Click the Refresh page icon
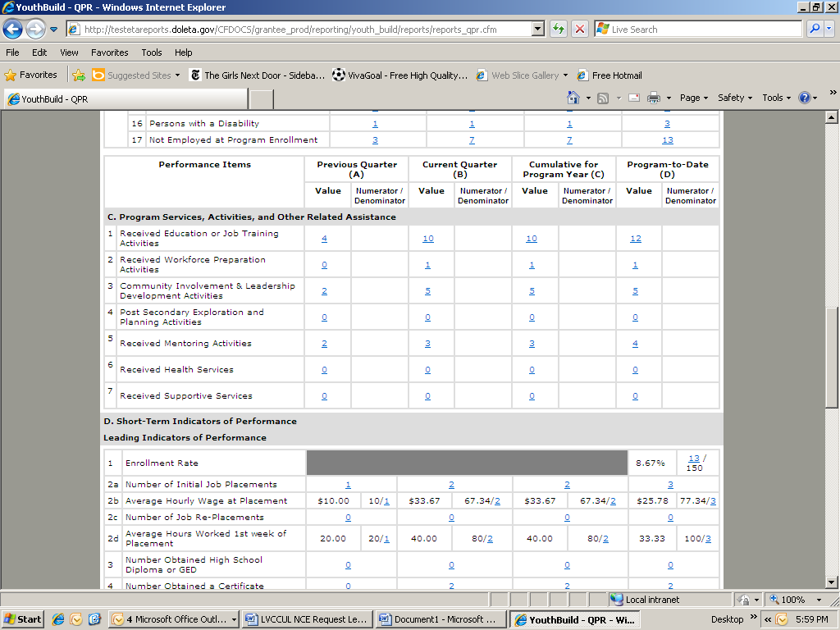 [x=559, y=29]
